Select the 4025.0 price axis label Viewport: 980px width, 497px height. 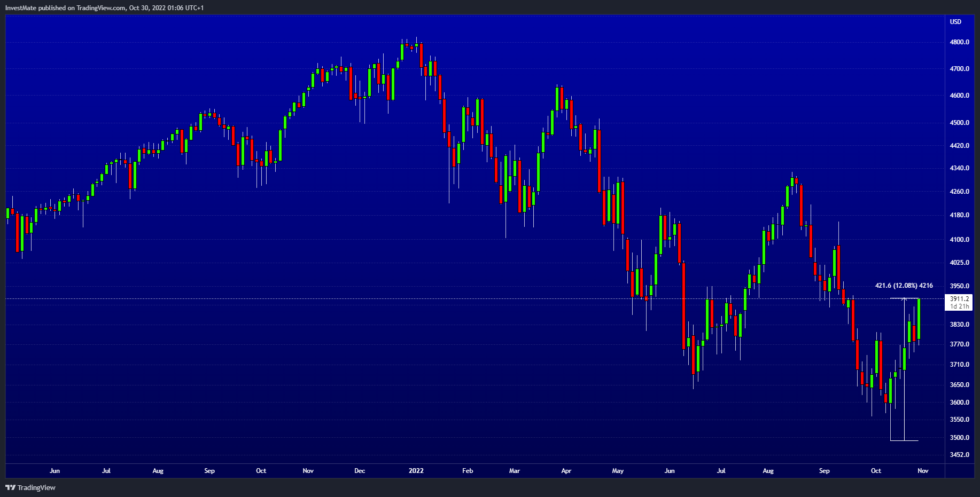pyautogui.click(x=960, y=263)
